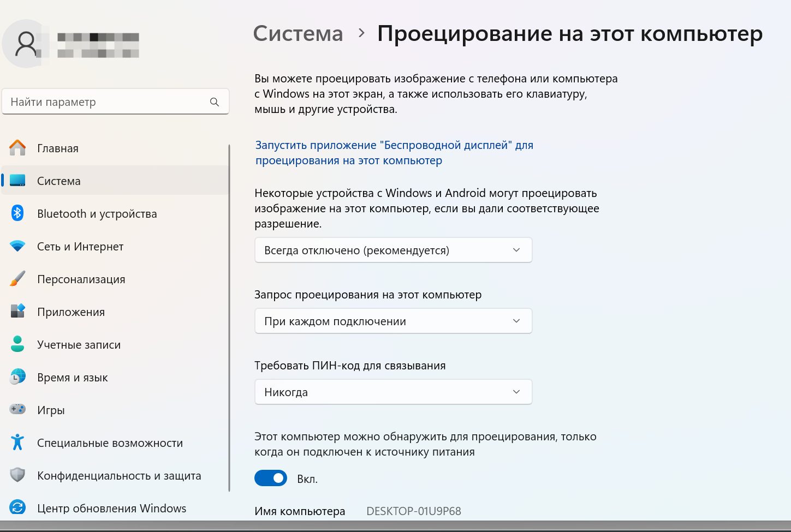Click the Home icon next to Главная
791x532 pixels.
click(x=17, y=148)
